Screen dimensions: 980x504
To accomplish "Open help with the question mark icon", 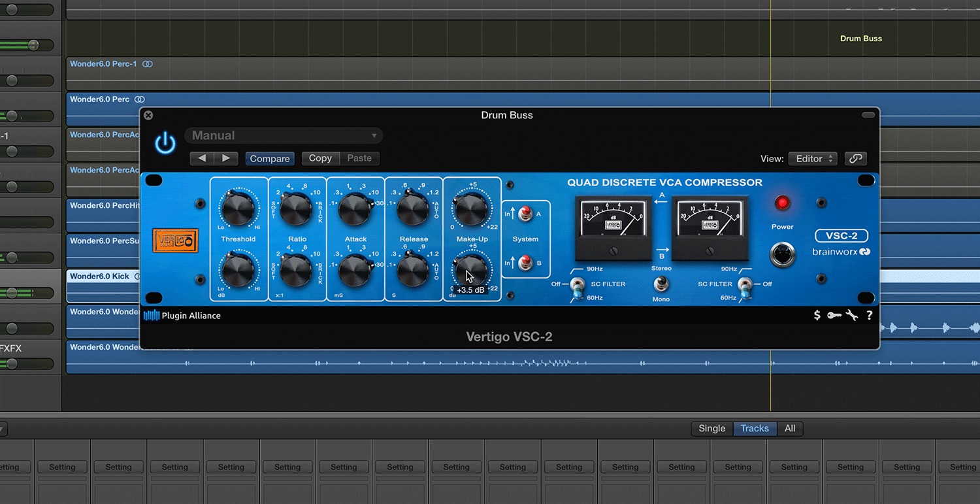I will coord(869,315).
